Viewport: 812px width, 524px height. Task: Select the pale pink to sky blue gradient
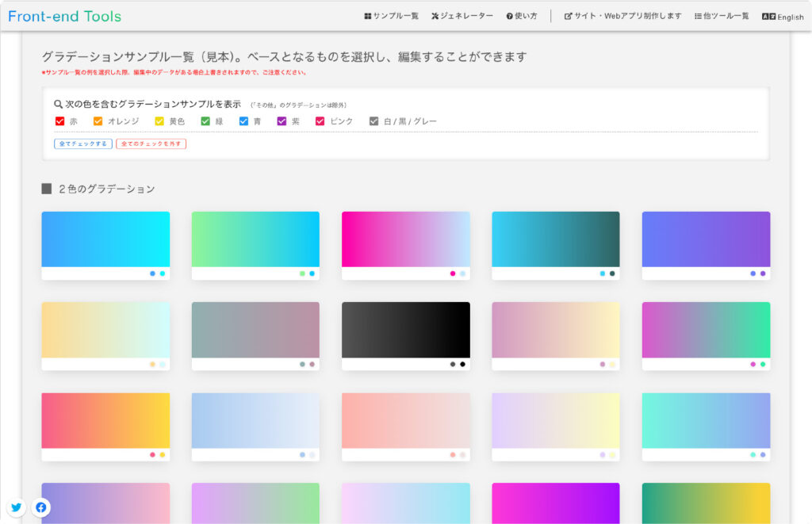406,503
